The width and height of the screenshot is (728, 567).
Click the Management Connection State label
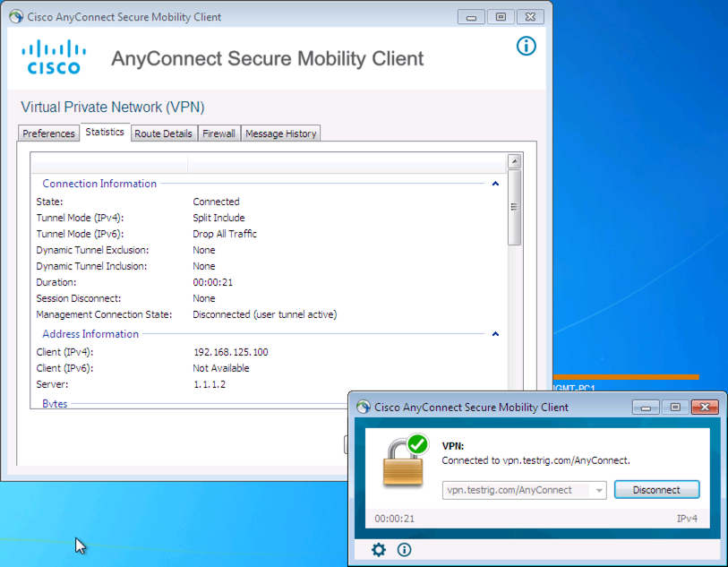[x=104, y=314]
